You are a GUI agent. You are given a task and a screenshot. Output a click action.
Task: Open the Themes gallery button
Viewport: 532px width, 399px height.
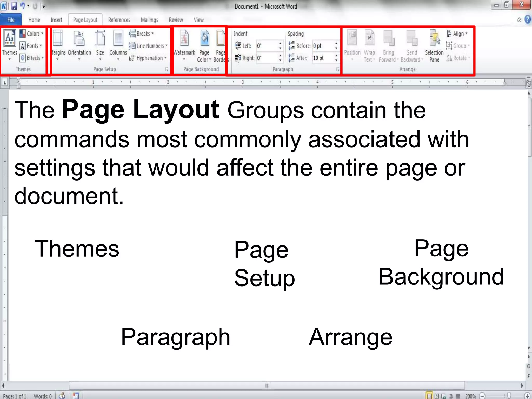(10, 45)
